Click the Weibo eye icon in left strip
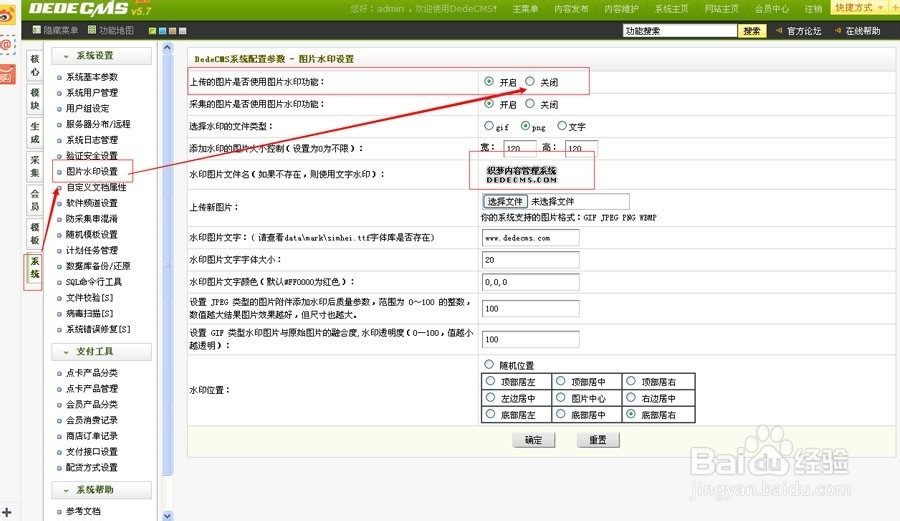Image resolution: width=900 pixels, height=521 pixels. point(7,16)
